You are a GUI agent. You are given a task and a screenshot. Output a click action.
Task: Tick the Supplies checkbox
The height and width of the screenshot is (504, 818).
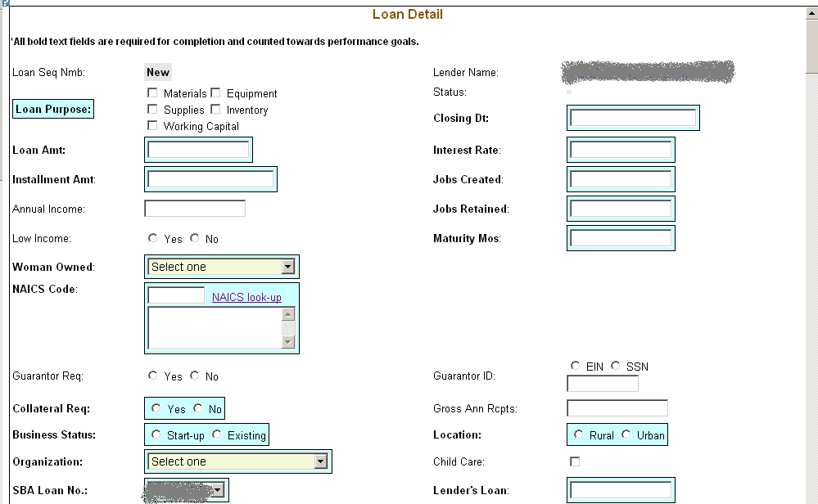pyautogui.click(x=152, y=109)
